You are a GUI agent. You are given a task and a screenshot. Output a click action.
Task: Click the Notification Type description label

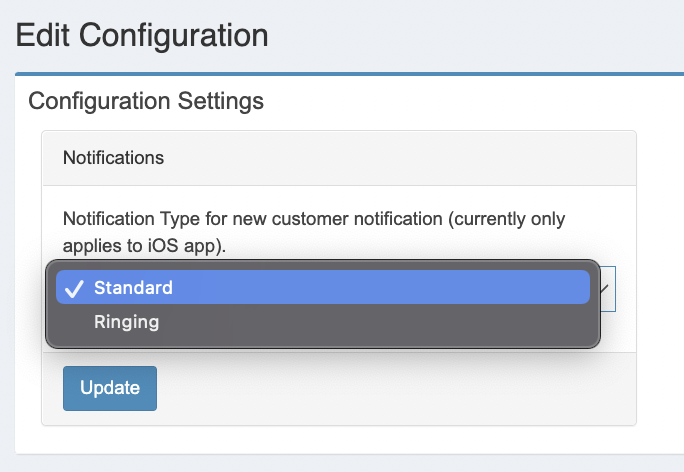(x=314, y=232)
